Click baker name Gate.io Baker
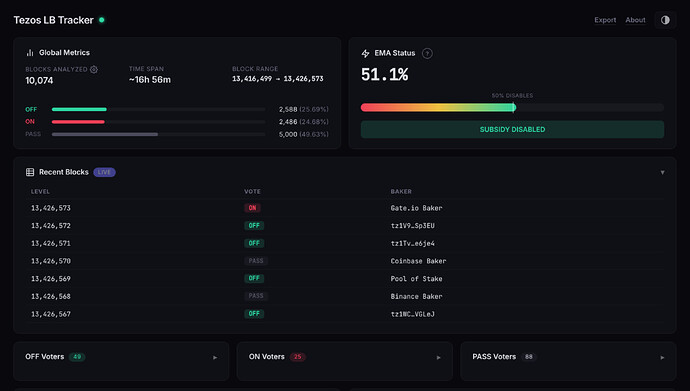 416,208
